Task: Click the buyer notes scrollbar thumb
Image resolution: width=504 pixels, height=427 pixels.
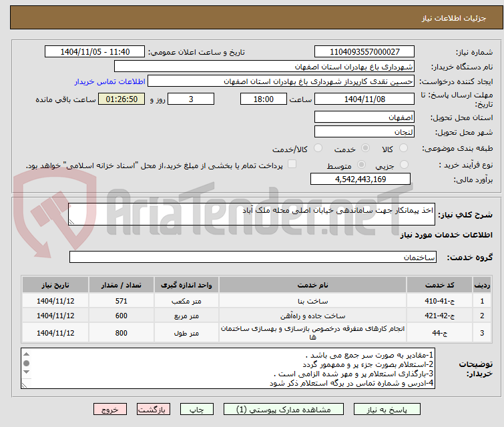Action: click(x=27, y=363)
